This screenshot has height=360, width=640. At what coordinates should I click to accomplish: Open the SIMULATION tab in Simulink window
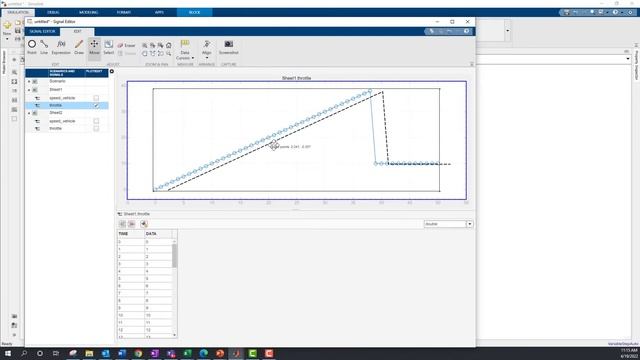coord(18,12)
